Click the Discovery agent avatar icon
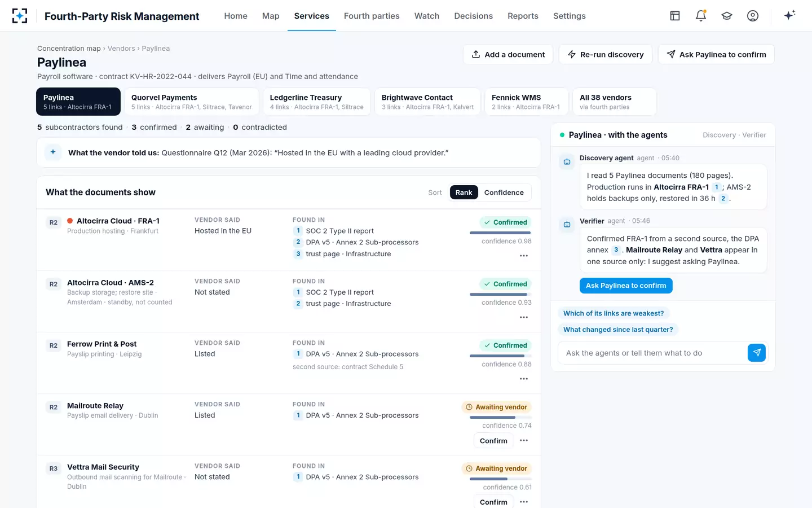Screen dimensions: 812x508 pos(567,162)
